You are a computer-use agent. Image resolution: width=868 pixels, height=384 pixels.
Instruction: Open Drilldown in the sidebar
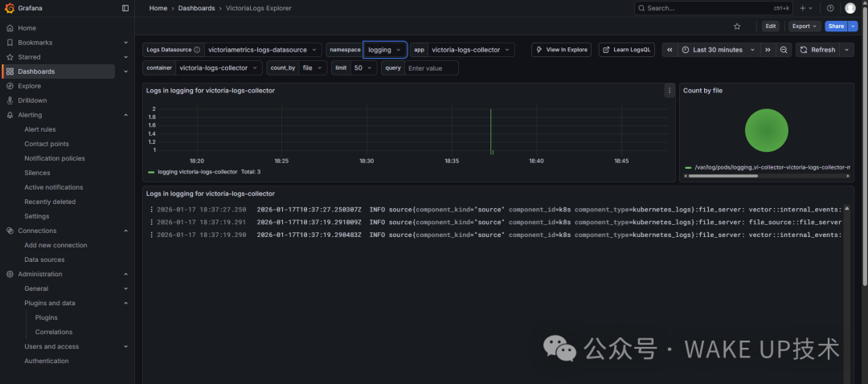click(x=32, y=100)
